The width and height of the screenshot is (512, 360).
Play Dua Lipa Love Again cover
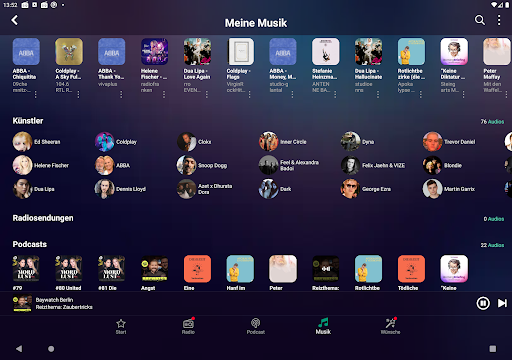(x=197, y=51)
